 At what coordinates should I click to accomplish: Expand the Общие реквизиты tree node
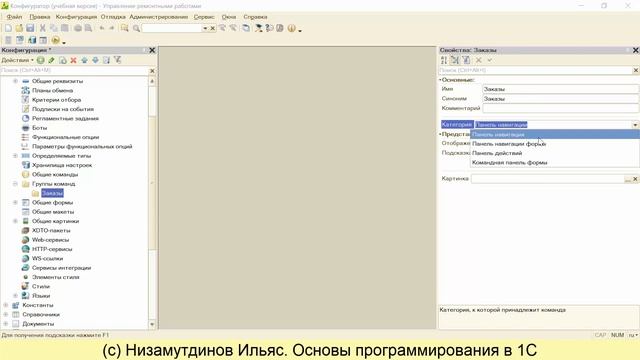(x=16, y=81)
